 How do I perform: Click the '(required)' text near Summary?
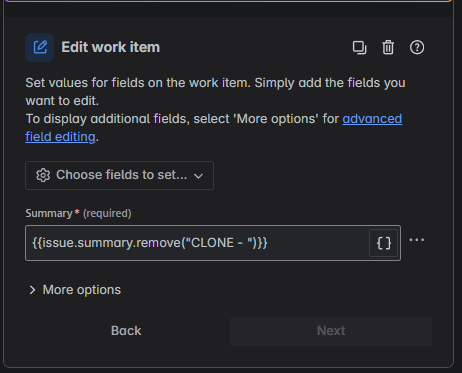(x=107, y=213)
